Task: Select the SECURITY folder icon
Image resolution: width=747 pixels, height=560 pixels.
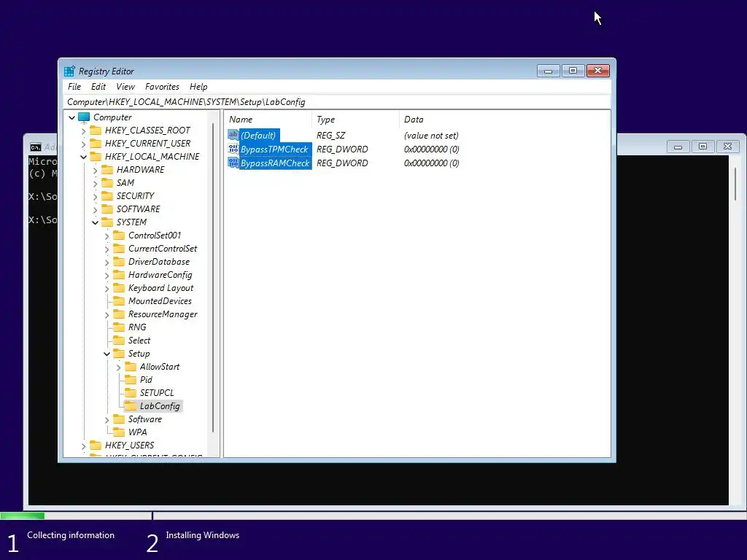Action: pos(107,195)
